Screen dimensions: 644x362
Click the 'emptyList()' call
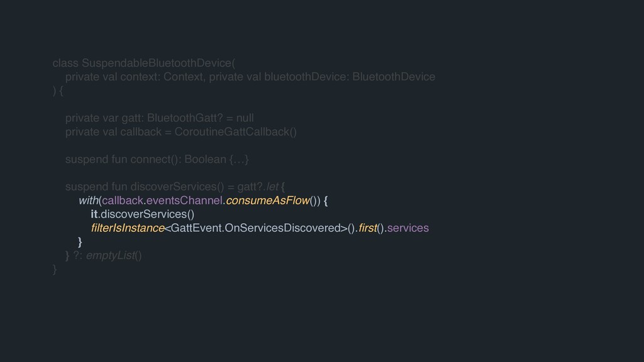click(x=114, y=256)
